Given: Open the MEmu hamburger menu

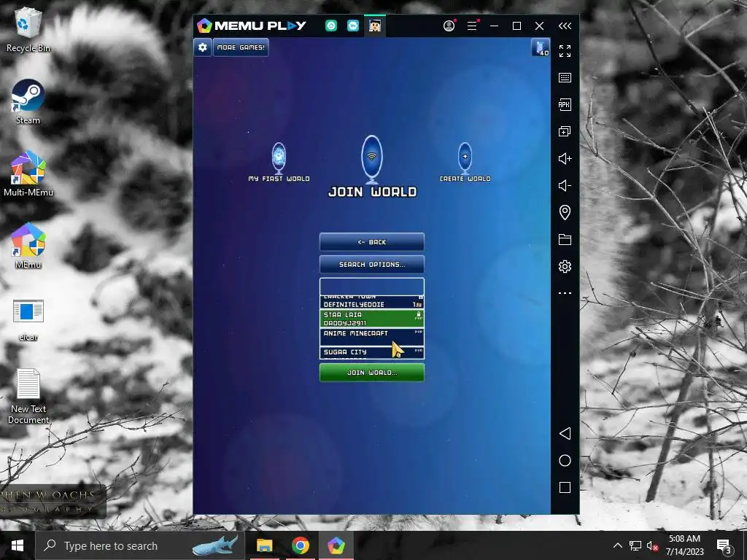Looking at the screenshot, I should coord(472,26).
